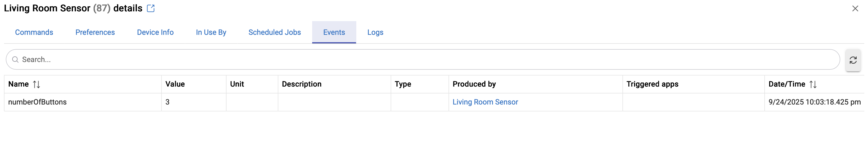Show the In Use By tab
Viewport: 868px width, 161px height.
coord(211,32)
